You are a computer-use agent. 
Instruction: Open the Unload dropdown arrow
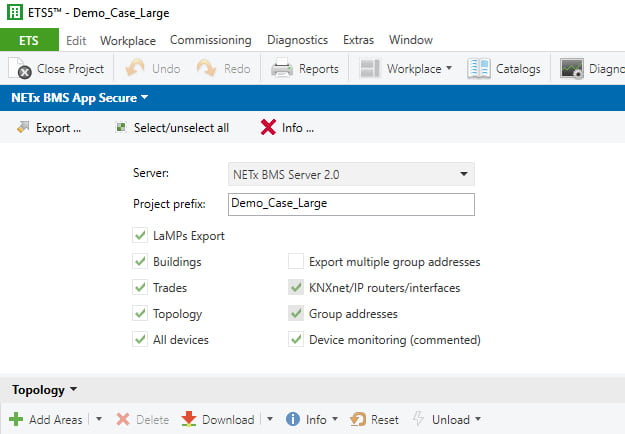tap(478, 419)
